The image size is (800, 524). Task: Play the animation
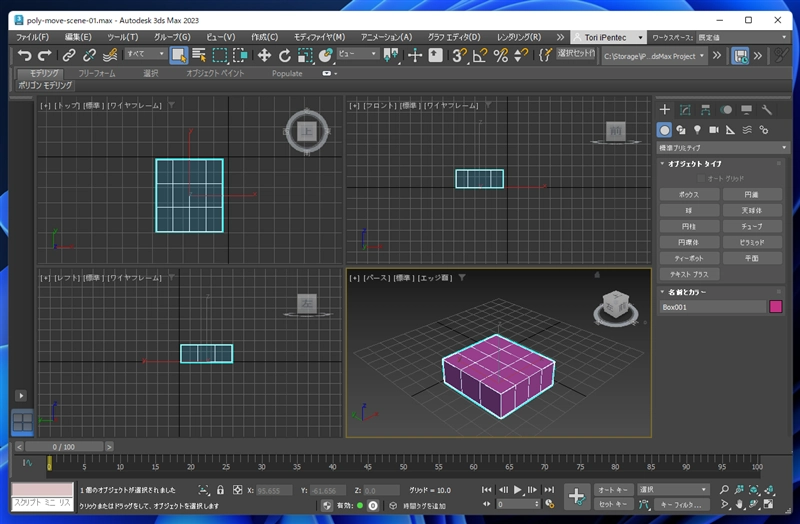[x=518, y=490]
